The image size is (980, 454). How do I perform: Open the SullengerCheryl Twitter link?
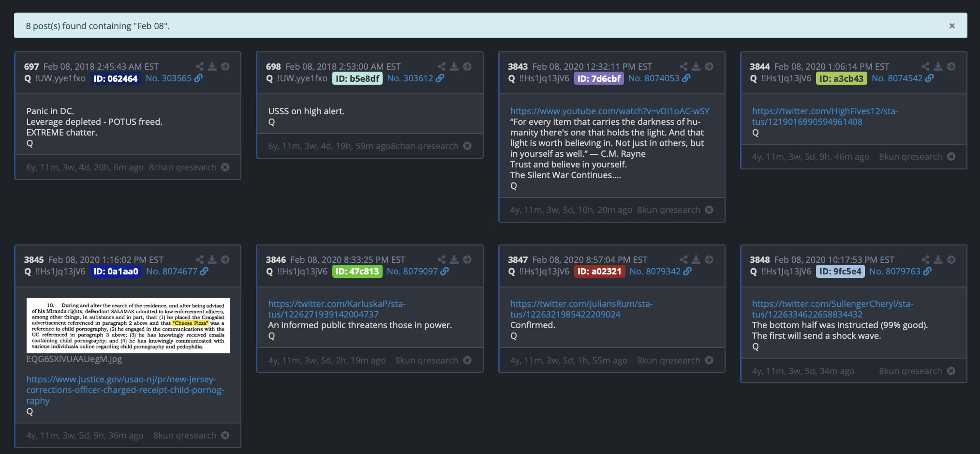pos(832,309)
